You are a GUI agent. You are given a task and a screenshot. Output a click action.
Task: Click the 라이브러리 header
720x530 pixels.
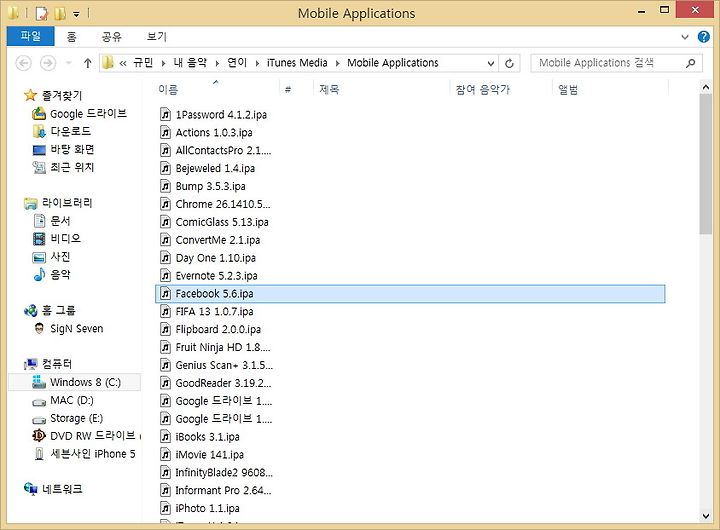pyautogui.click(x=58, y=203)
